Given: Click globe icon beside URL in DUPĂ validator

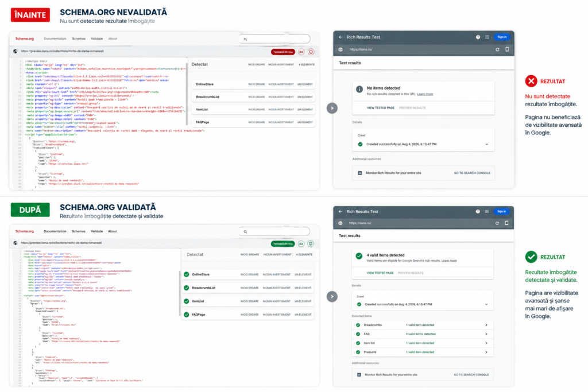Looking at the screenshot, I should point(16,243).
